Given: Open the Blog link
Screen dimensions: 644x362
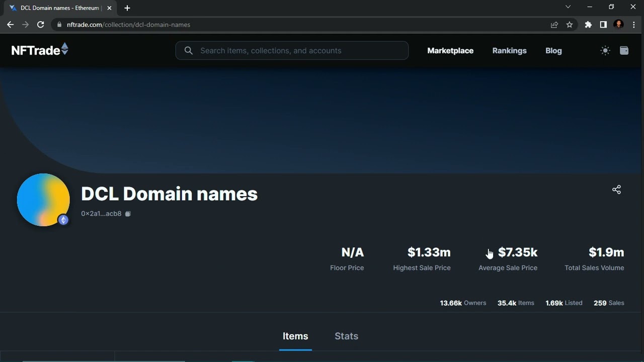Looking at the screenshot, I should 553,50.
